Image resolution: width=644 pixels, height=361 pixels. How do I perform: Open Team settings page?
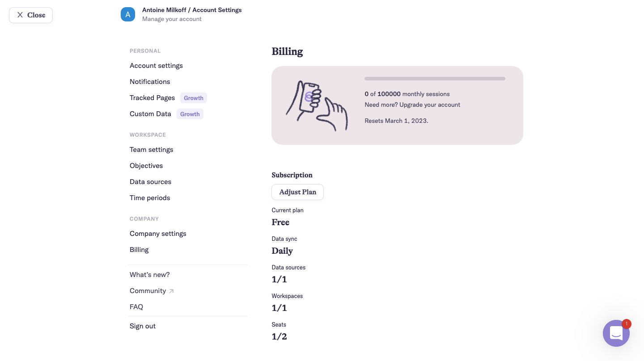pyautogui.click(x=151, y=150)
